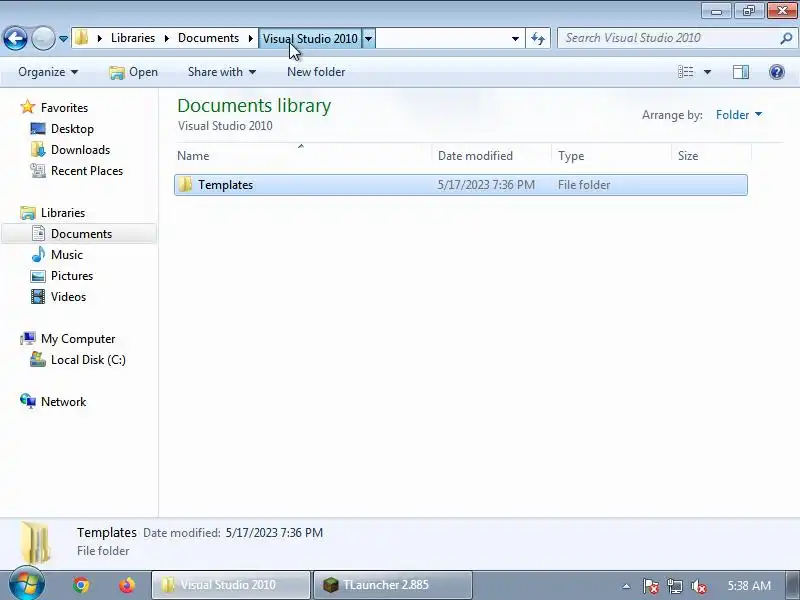Open Help with the question mark icon
The height and width of the screenshot is (600, 800).
pos(777,72)
